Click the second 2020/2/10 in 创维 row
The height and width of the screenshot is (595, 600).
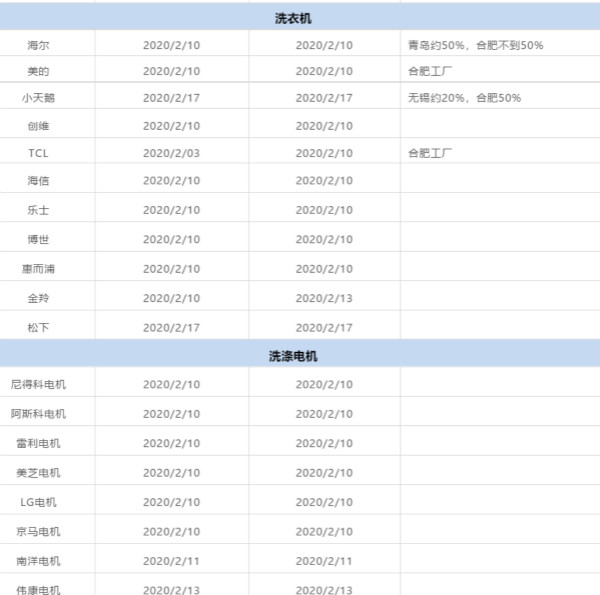[x=324, y=126]
